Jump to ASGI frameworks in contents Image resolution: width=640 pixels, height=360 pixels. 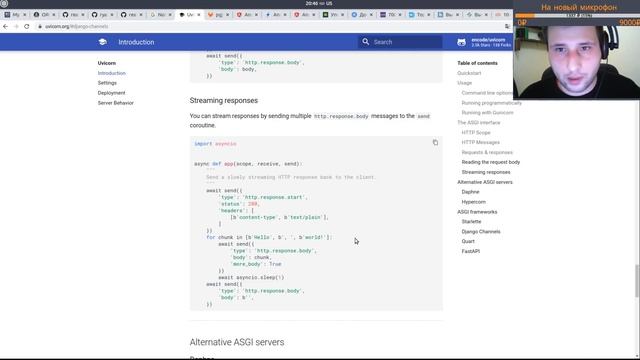pyautogui.click(x=477, y=212)
